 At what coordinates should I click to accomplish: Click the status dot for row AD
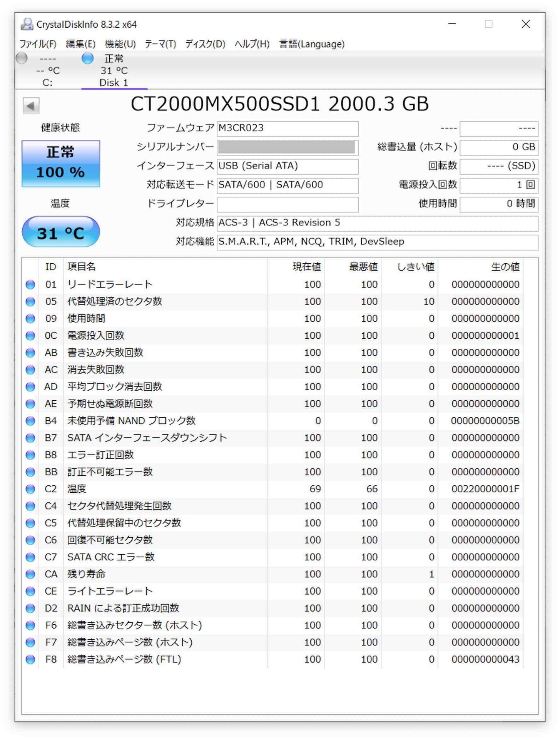click(30, 386)
